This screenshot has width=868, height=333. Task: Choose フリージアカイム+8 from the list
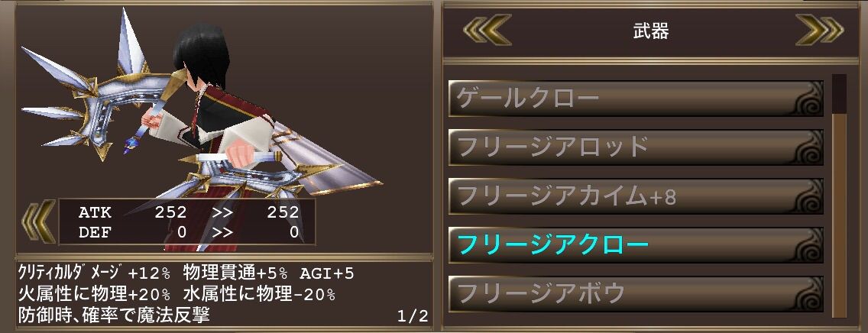636,196
